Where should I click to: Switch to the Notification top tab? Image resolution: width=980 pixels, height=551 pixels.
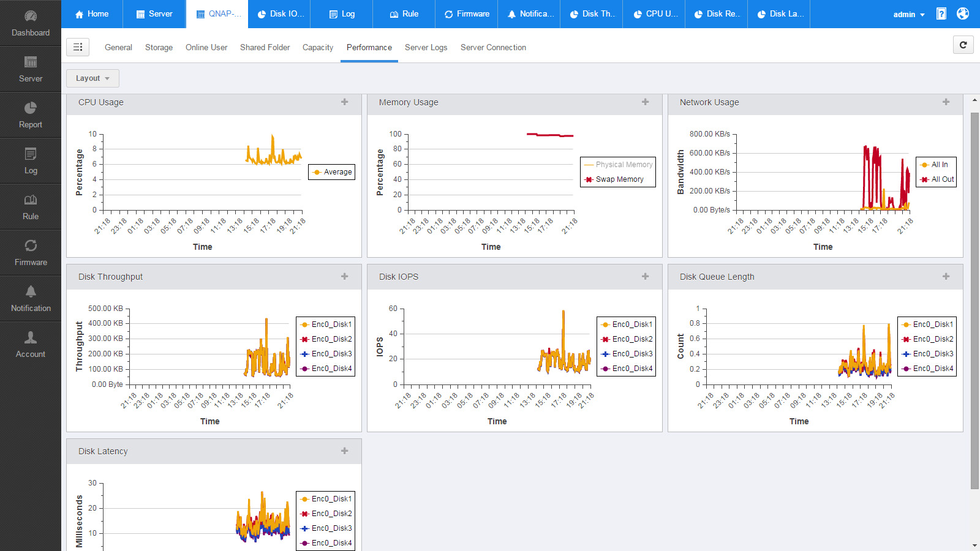click(x=529, y=14)
